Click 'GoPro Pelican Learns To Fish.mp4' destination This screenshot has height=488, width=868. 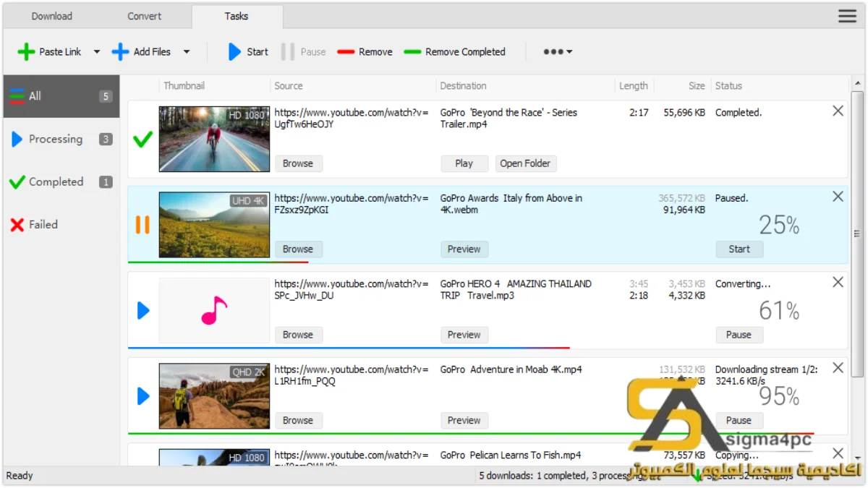(511, 455)
